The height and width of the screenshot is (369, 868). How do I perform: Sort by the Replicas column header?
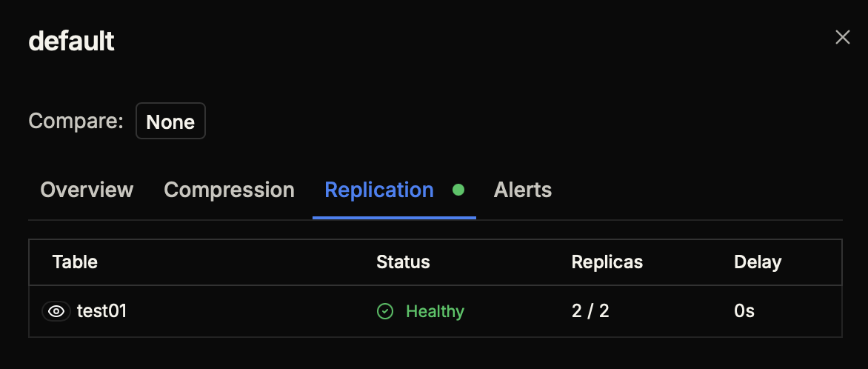[x=607, y=262]
